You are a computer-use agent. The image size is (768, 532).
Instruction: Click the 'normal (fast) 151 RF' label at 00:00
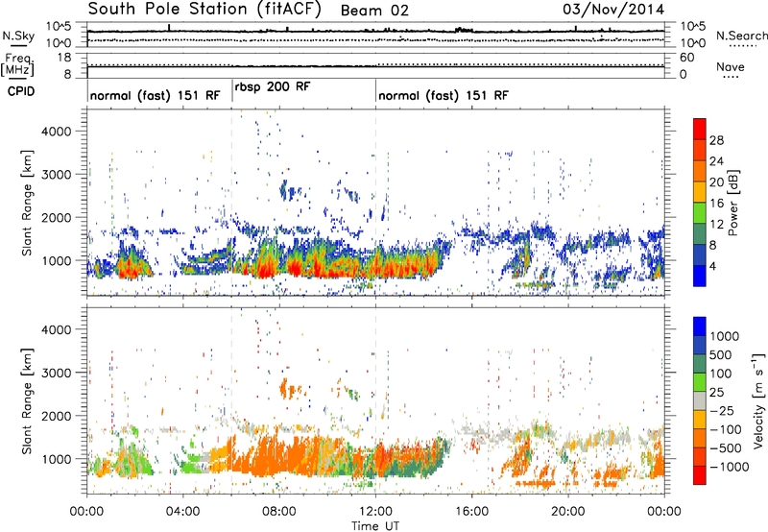click(156, 95)
